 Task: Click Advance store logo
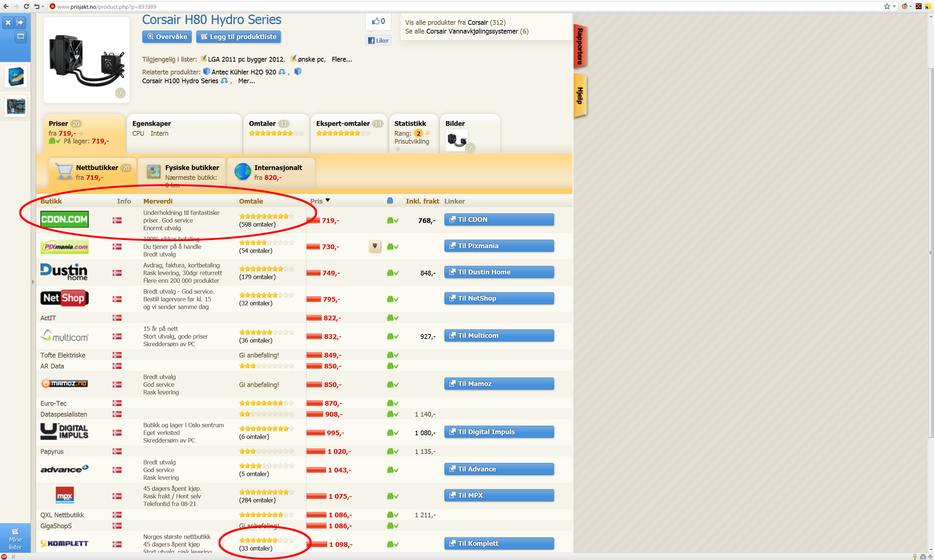click(65, 469)
